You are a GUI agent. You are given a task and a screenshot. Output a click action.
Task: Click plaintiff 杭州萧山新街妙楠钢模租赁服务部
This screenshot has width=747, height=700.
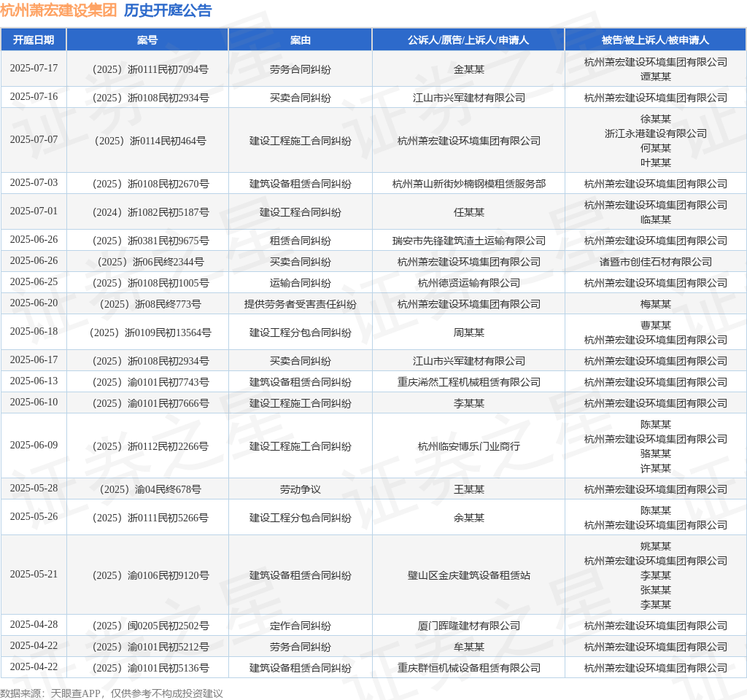click(x=469, y=184)
